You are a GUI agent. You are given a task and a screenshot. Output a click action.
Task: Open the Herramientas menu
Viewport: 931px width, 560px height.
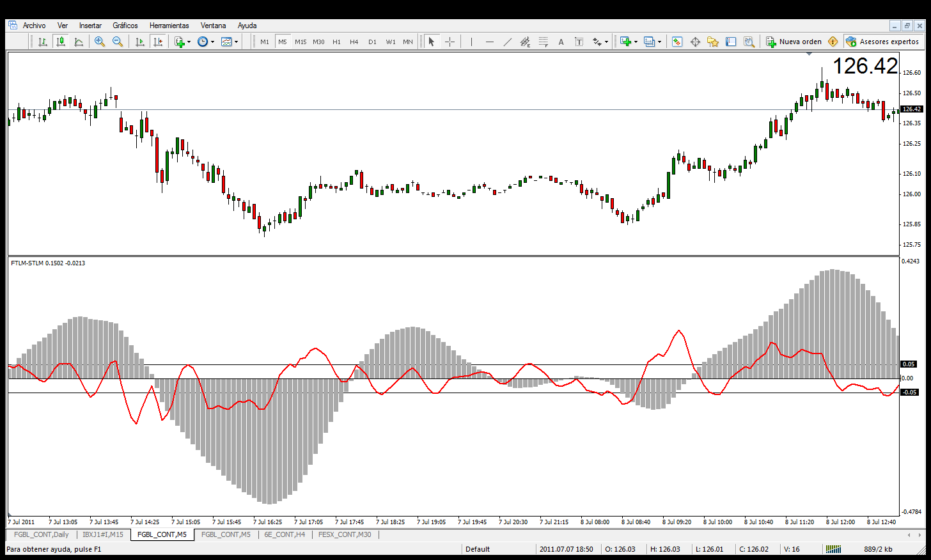click(x=169, y=26)
